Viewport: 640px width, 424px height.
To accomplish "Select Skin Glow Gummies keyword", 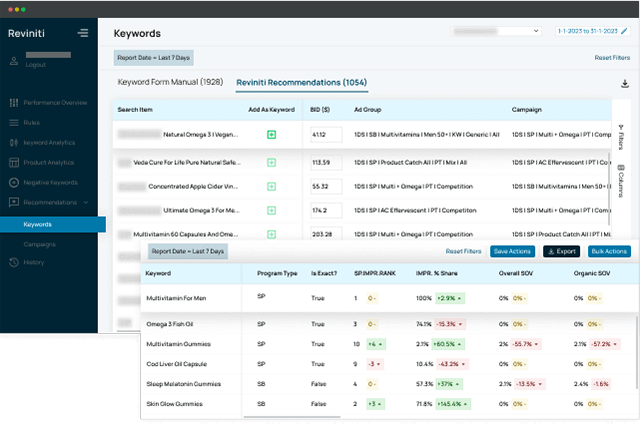I will pyautogui.click(x=174, y=404).
